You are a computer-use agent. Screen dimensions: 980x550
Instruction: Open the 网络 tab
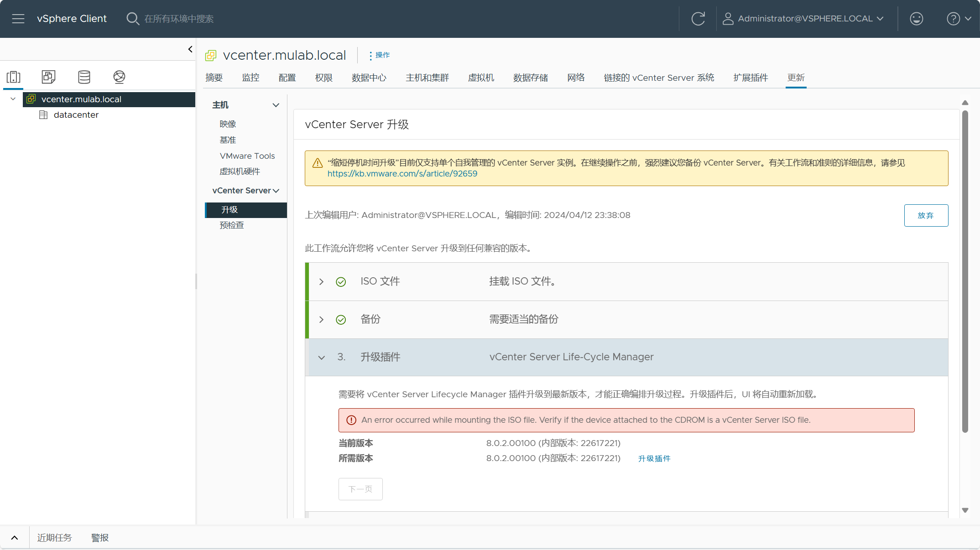click(x=576, y=78)
